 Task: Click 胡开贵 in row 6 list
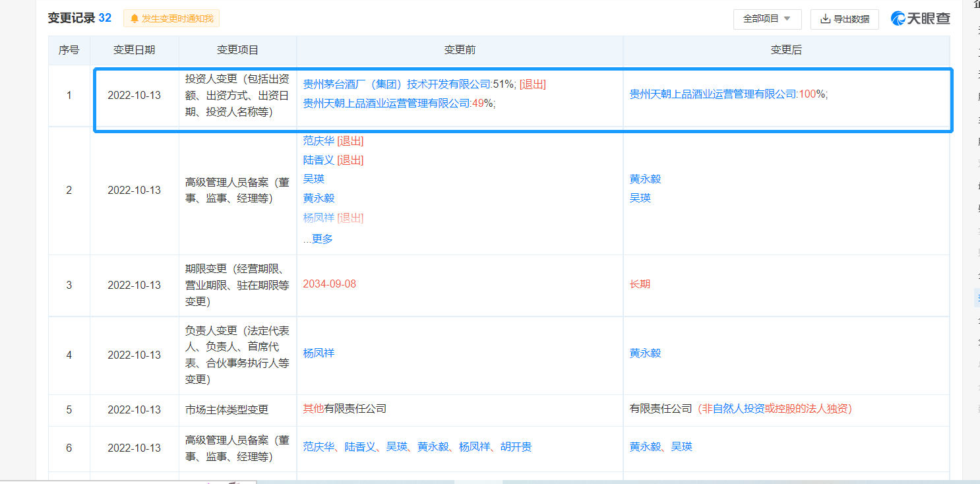coord(516,446)
